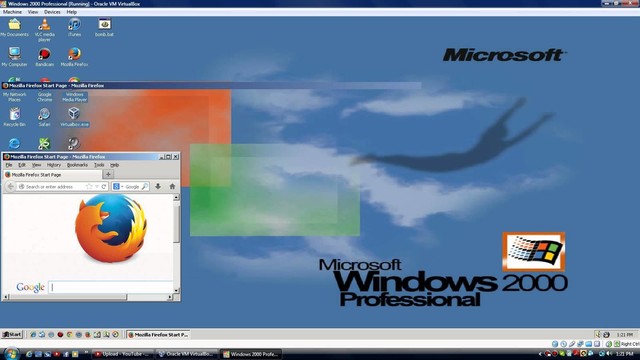Viewport: 640px width, 360px height.
Task: Open a new tab with plus button
Action: [108, 175]
